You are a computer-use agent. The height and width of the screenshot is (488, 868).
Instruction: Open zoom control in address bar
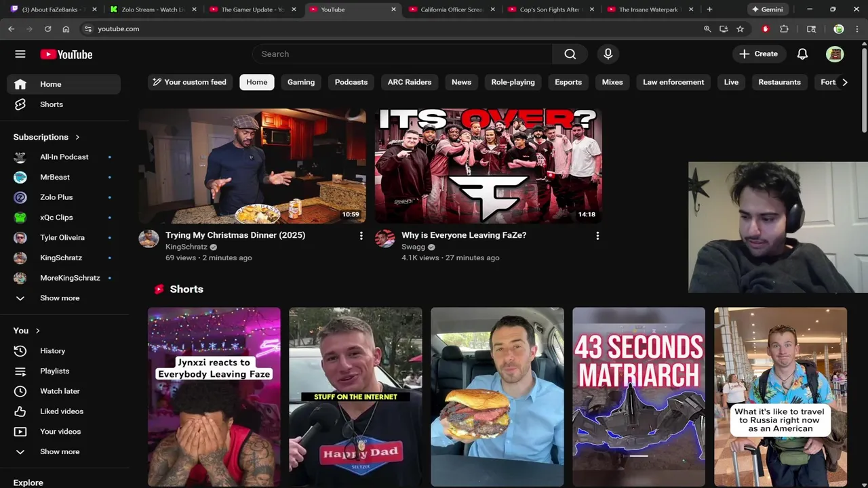tap(707, 29)
